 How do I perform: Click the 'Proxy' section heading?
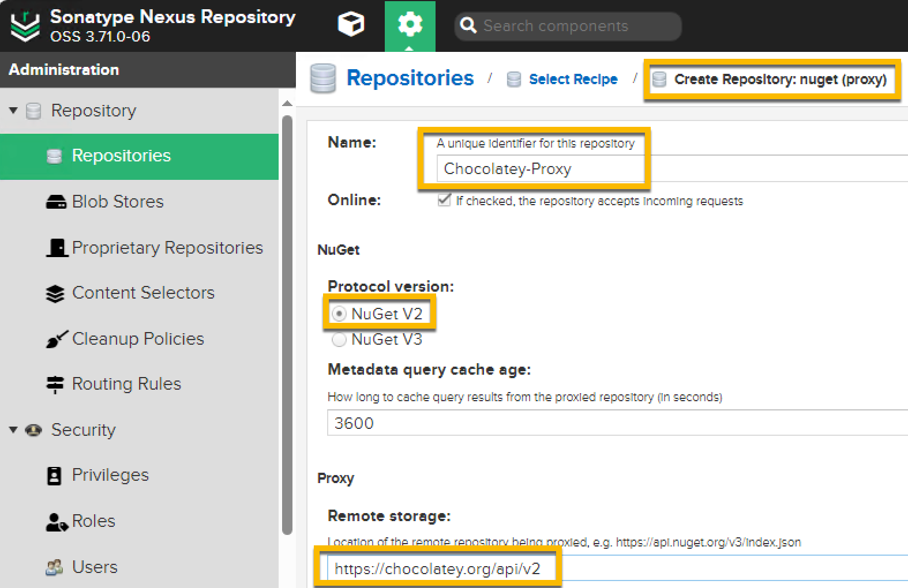click(336, 478)
